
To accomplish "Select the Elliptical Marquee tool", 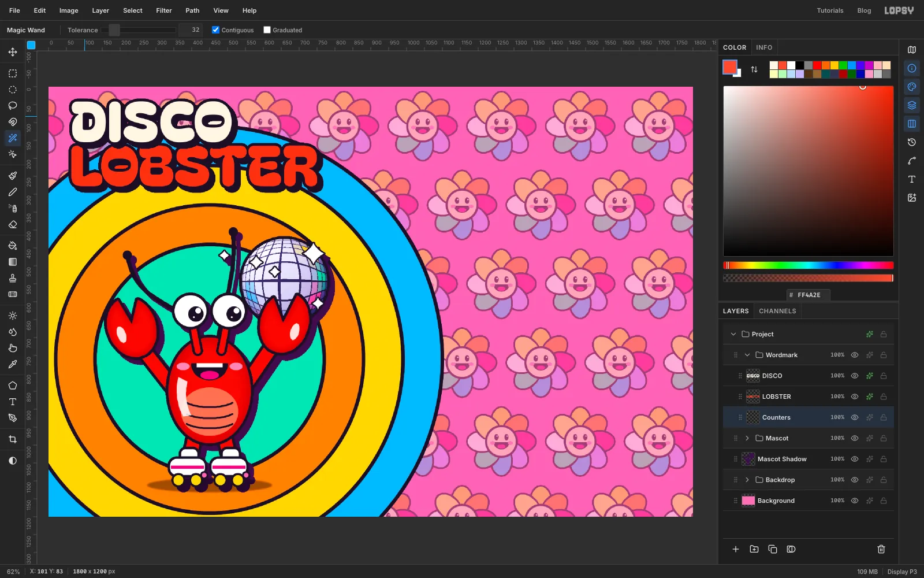I will tap(13, 90).
